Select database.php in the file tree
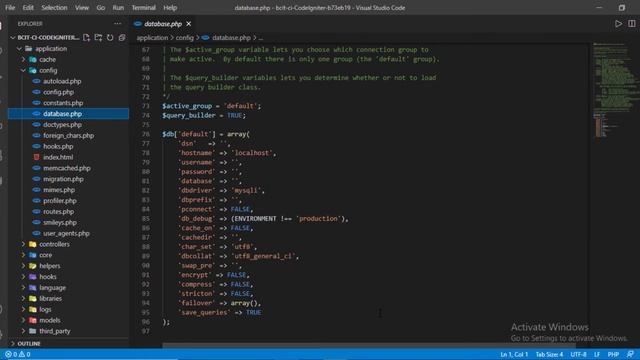Image resolution: width=640 pixels, height=360 pixels. point(69,114)
